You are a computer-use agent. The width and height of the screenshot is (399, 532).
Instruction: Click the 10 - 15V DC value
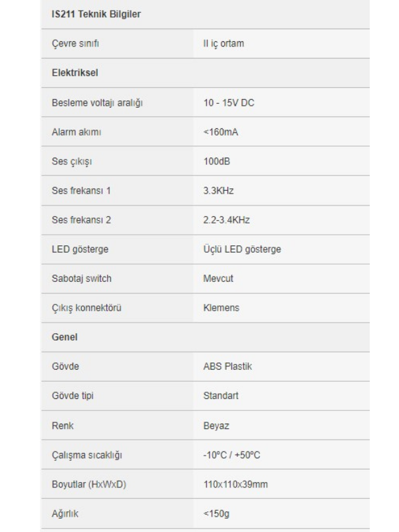(x=229, y=103)
